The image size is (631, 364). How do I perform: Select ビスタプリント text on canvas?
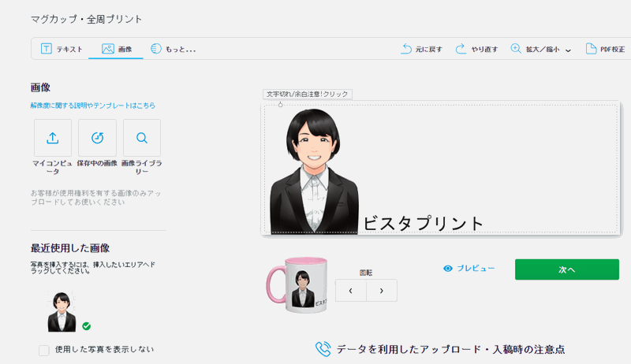point(423,223)
